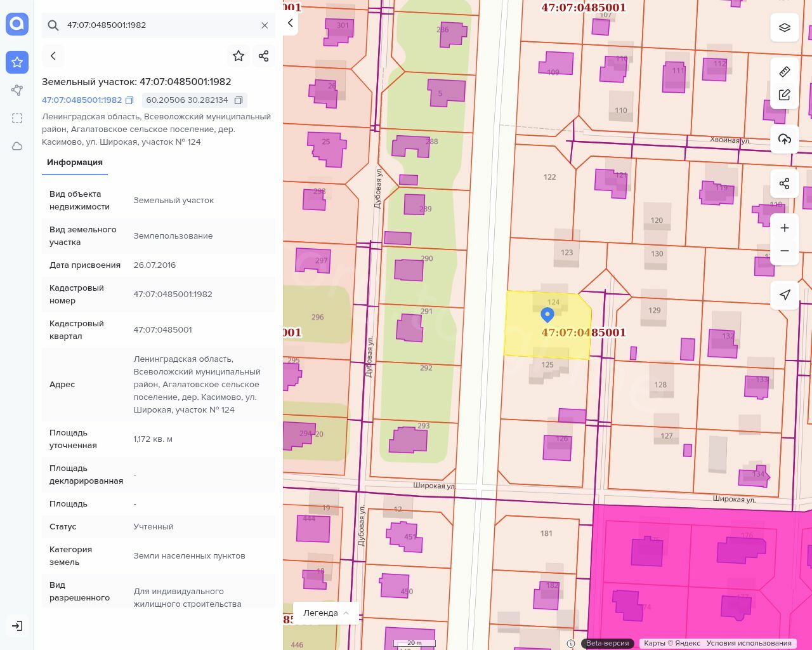
Task: Open the map layers panel
Action: [x=784, y=27]
